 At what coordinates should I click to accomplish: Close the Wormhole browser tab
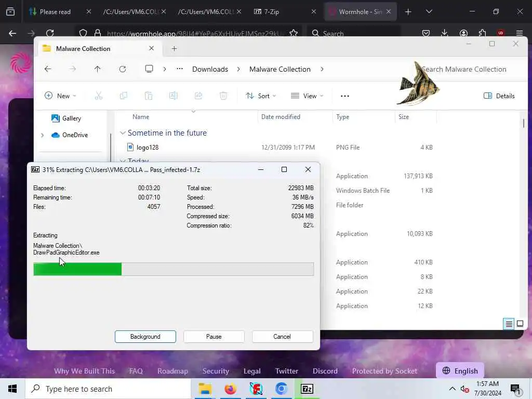pos(389,12)
